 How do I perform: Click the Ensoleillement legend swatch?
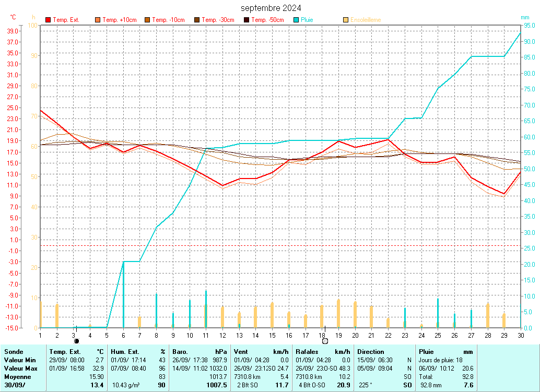346,20
